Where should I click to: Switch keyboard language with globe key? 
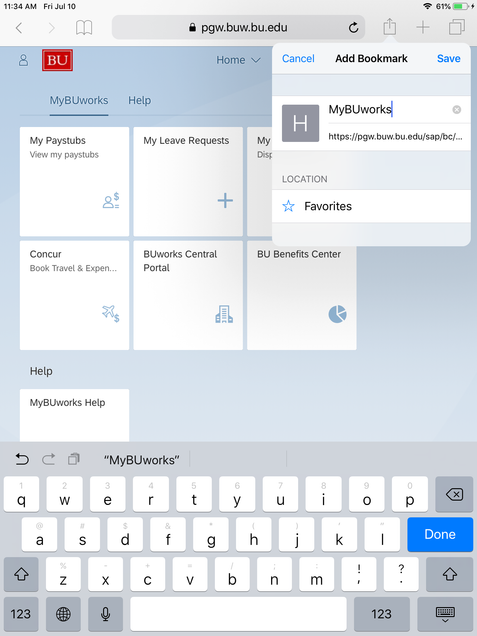pos(63,614)
